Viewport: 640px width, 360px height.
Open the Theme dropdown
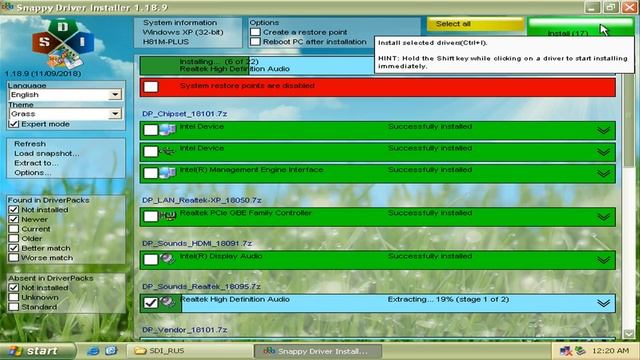(x=115, y=114)
